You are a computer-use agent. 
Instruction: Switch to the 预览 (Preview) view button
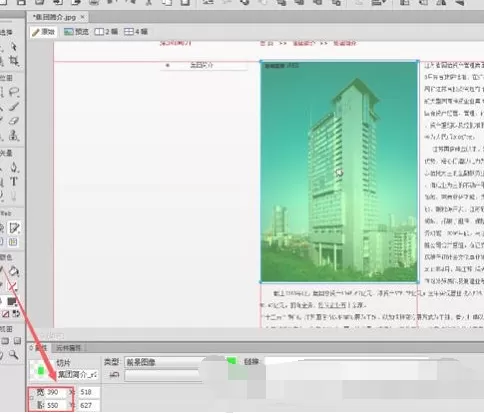click(x=76, y=32)
